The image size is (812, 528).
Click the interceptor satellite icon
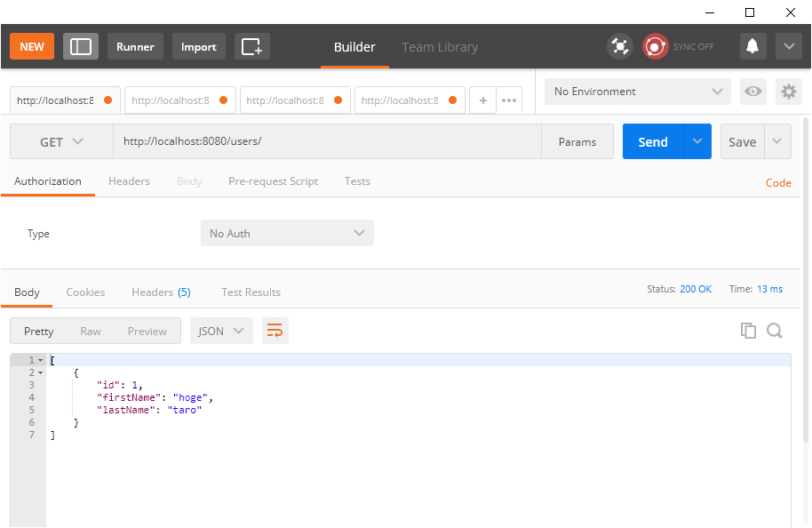620,46
